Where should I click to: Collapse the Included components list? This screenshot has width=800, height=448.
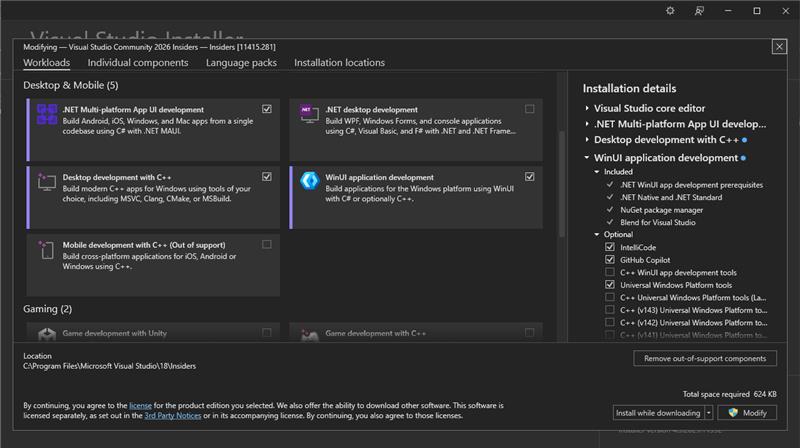coord(597,172)
